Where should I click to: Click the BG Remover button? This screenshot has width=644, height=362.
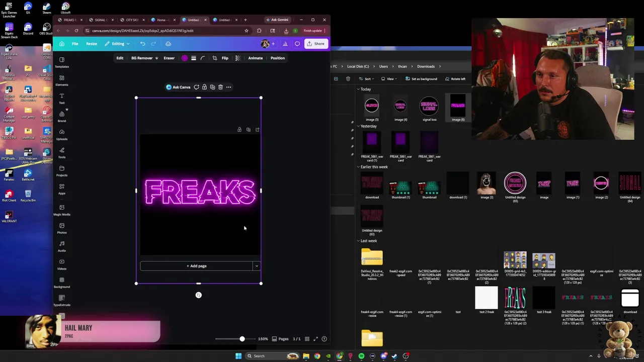(x=144, y=58)
